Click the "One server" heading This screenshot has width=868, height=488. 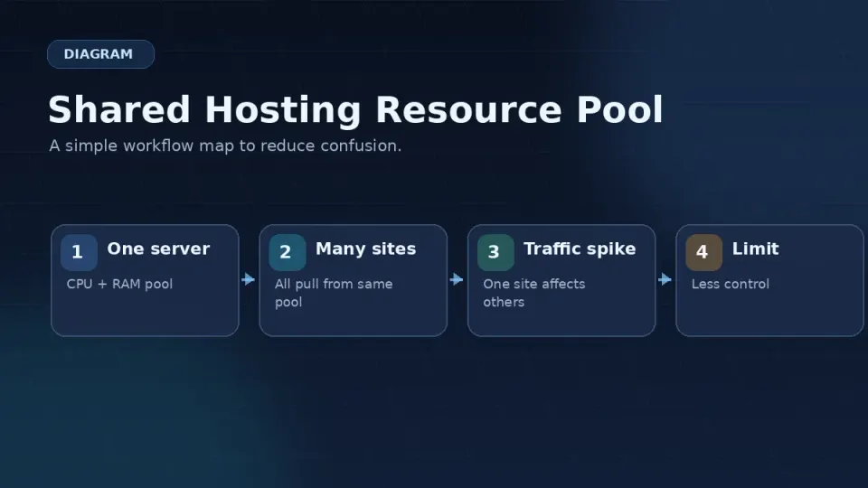click(x=158, y=249)
